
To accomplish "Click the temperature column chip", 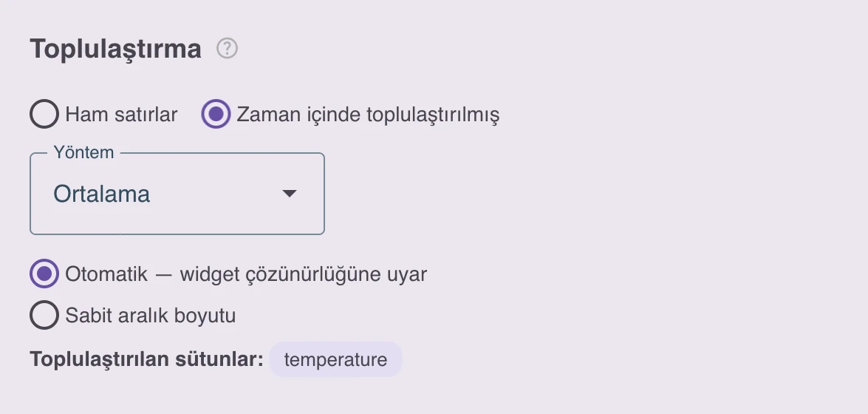I will [335, 359].
